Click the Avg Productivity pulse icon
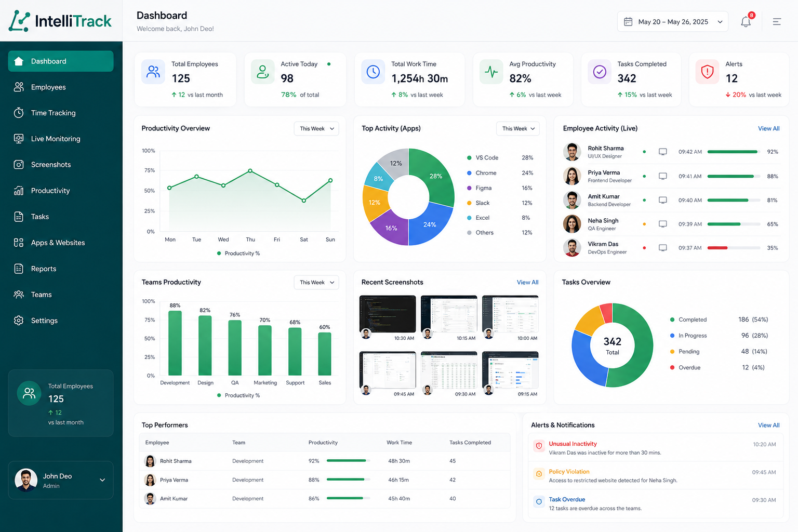The width and height of the screenshot is (798, 532). [x=491, y=72]
